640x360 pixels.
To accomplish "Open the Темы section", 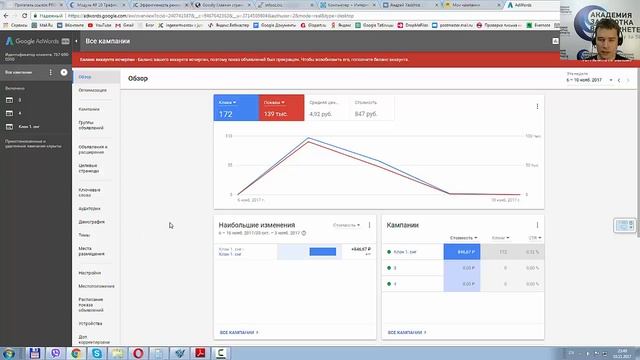I will (84, 235).
